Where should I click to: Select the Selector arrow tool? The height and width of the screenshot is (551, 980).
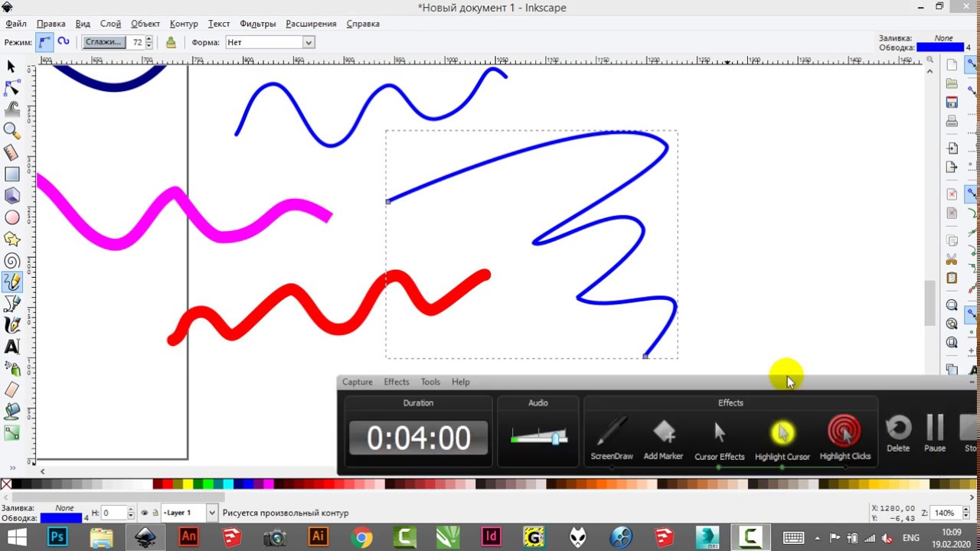coord(11,67)
